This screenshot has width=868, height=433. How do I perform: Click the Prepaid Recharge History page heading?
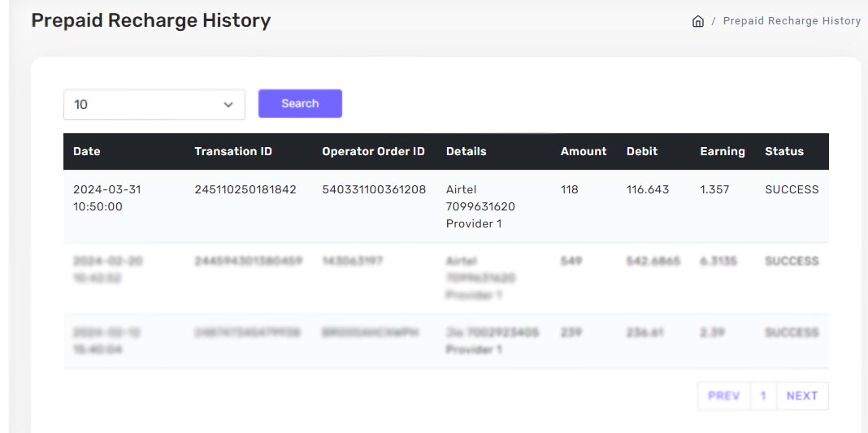(x=150, y=21)
